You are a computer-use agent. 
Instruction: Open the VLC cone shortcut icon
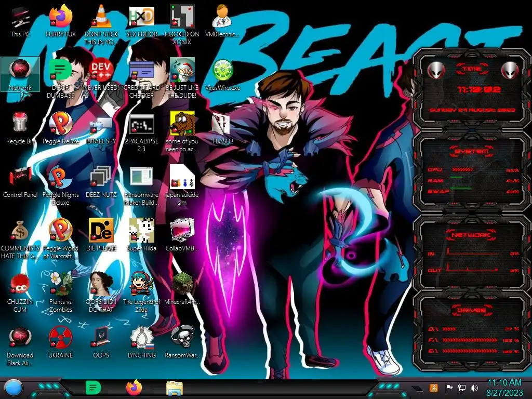[x=101, y=24]
